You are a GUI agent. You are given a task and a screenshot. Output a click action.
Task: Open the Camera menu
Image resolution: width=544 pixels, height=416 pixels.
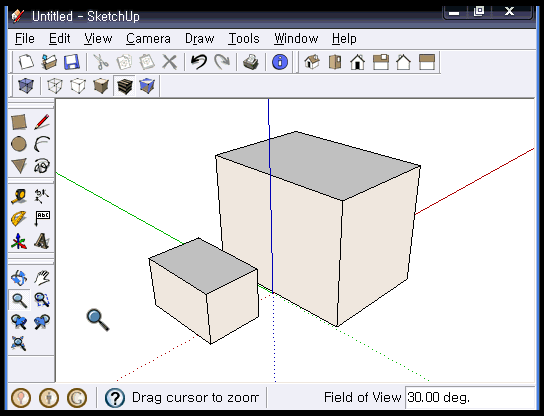tap(148, 39)
